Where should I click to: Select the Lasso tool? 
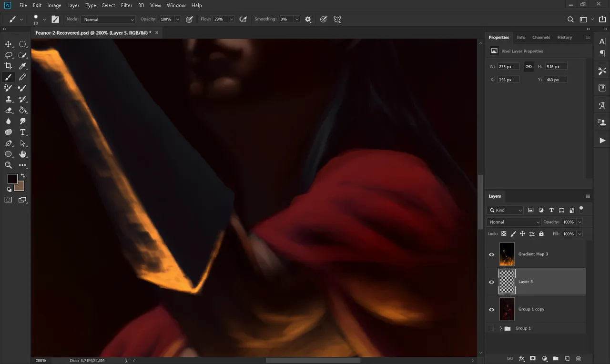click(x=9, y=55)
